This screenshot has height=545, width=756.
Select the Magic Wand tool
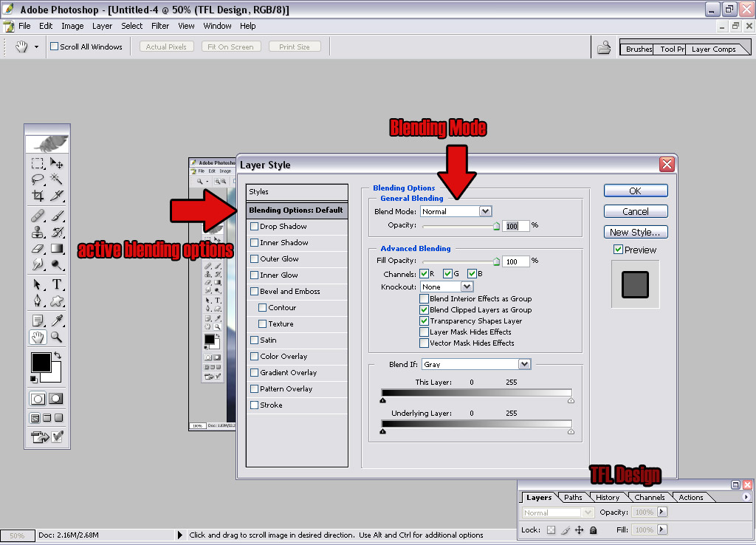[x=56, y=179]
